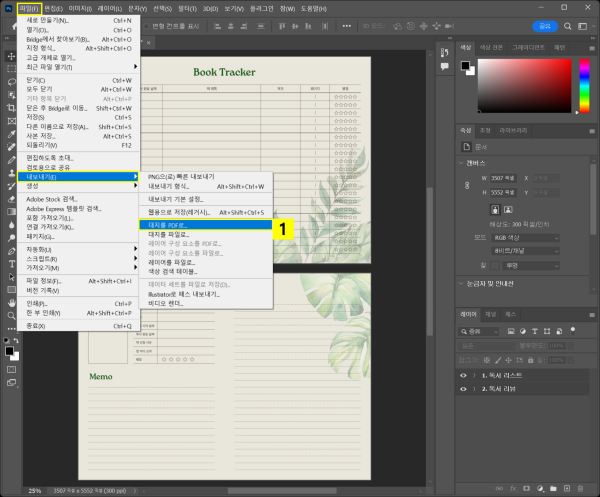Click the new adjustment layer icon
This screenshot has height=497, width=600.
pyautogui.click(x=540, y=489)
